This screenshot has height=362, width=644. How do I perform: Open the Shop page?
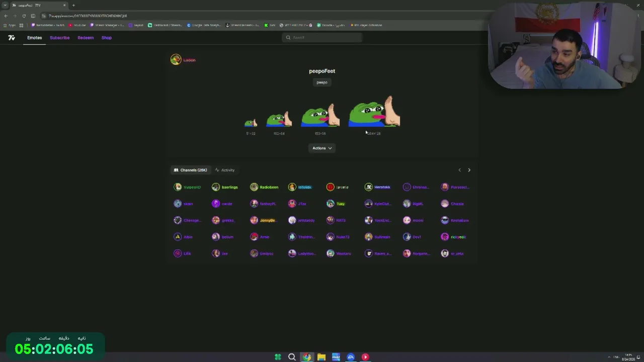[107, 38]
